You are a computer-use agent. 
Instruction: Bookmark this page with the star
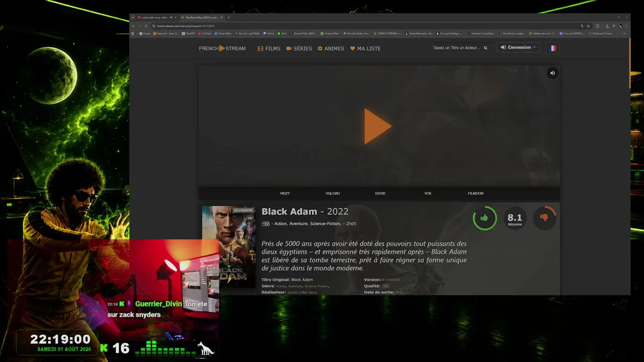(588, 26)
